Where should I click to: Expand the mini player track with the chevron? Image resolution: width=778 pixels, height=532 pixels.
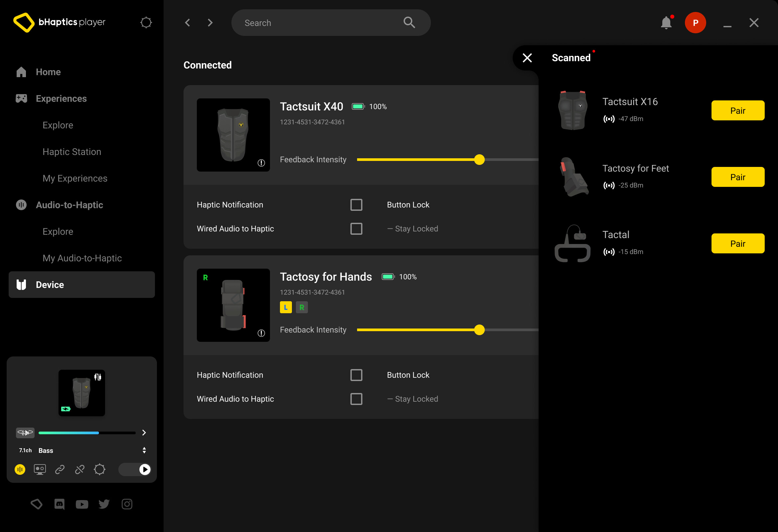[x=144, y=433]
